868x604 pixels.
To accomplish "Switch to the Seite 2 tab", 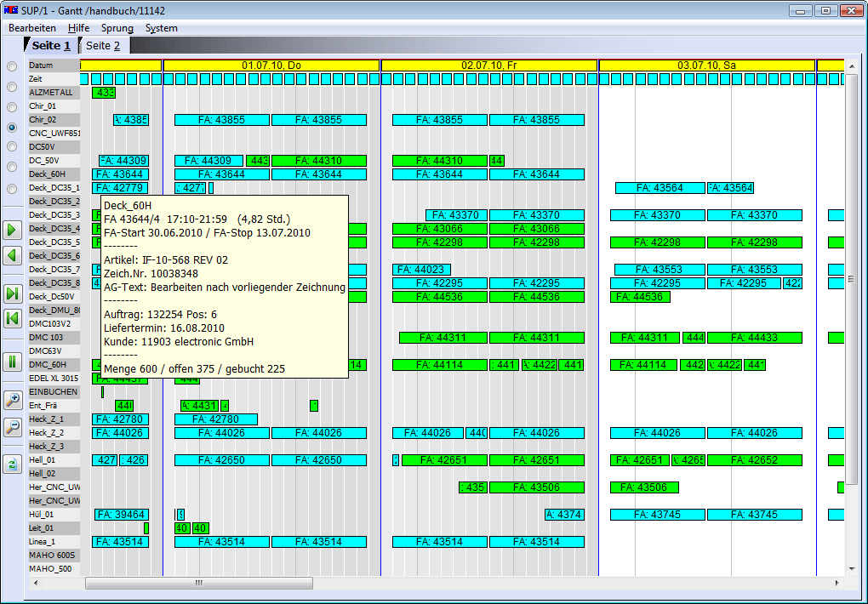I will coord(103,46).
